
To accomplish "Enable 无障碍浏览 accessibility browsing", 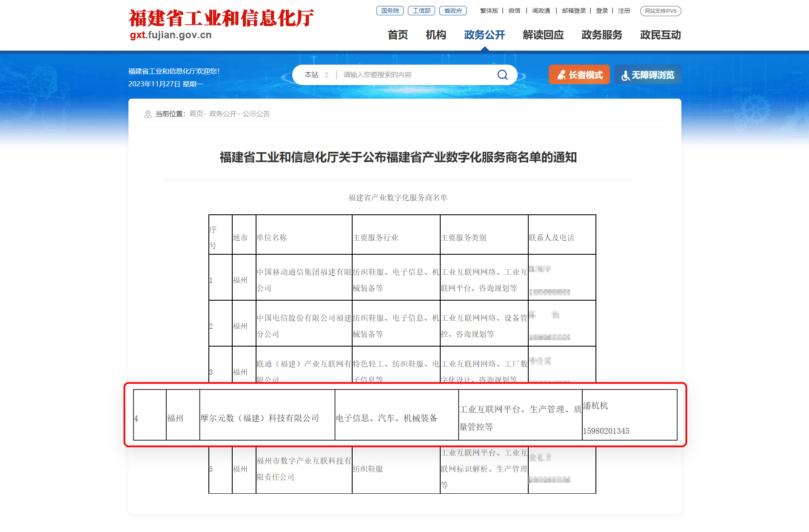I will (x=647, y=74).
